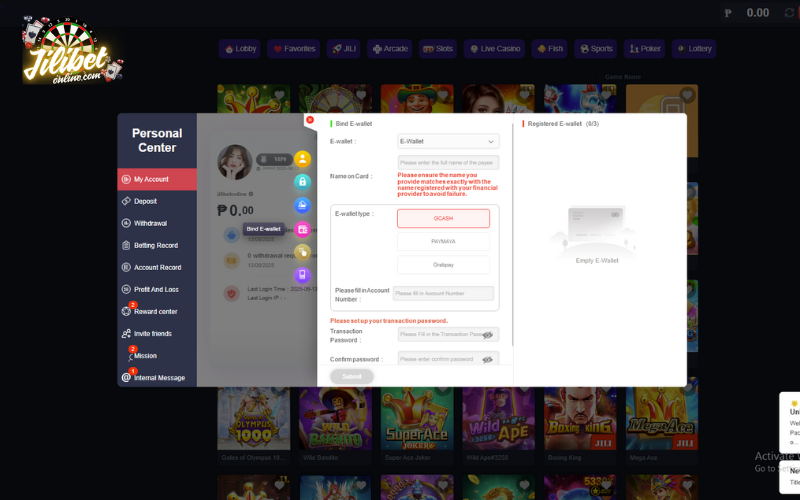Select Grabpay as e-wallet type
Image resolution: width=800 pixels, height=500 pixels.
pos(443,265)
